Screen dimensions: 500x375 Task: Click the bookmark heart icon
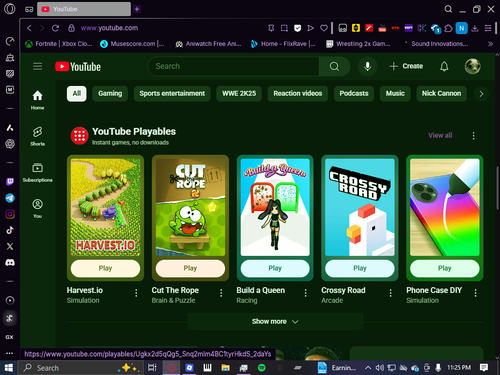(x=324, y=28)
